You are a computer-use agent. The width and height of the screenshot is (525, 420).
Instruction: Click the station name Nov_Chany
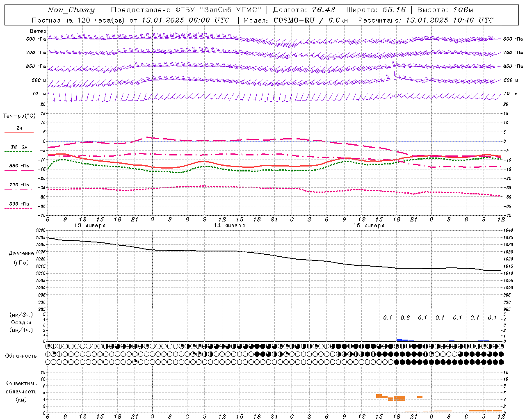click(x=71, y=10)
